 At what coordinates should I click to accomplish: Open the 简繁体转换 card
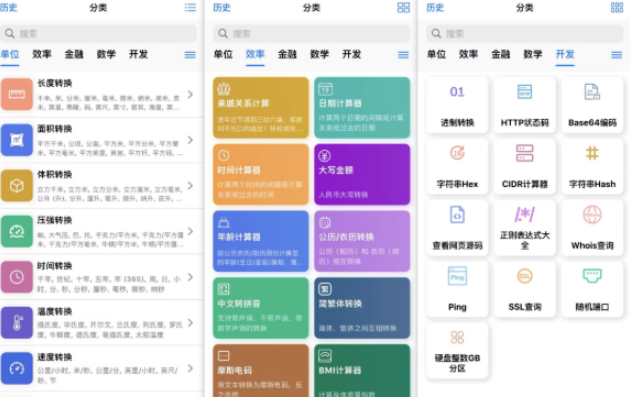362,308
